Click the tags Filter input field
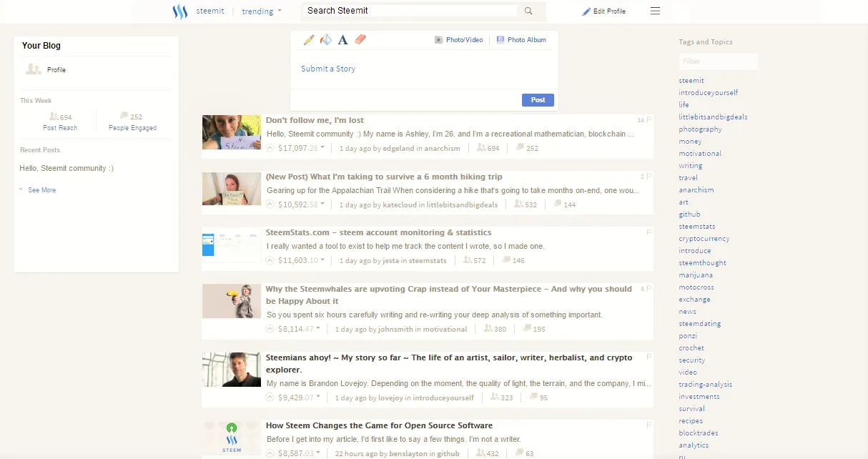The image size is (868, 459). pyautogui.click(x=718, y=61)
